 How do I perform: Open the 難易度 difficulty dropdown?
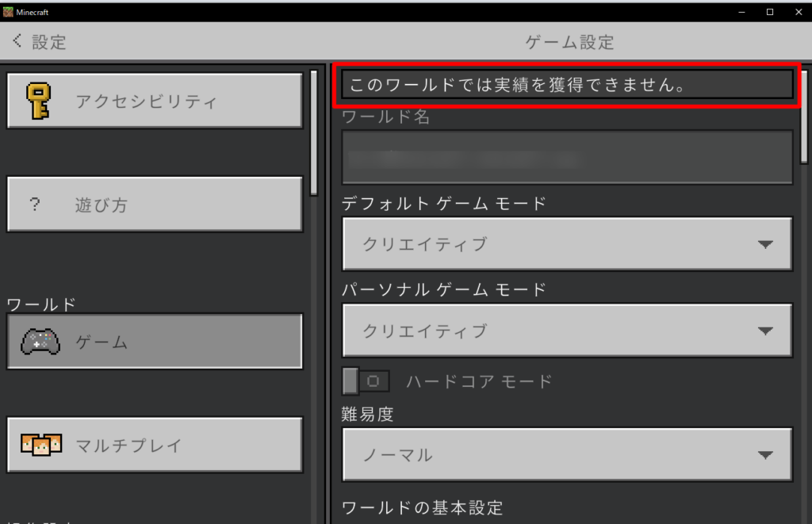tap(567, 455)
